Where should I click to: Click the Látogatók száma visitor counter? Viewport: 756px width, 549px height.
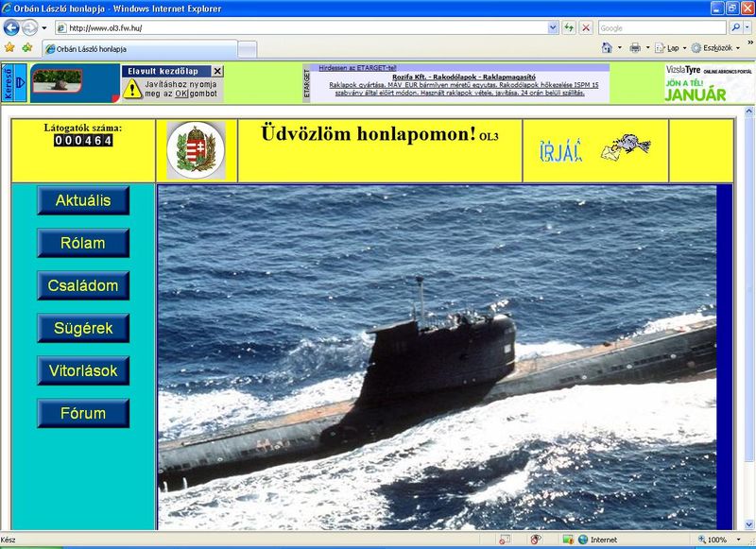[83, 135]
